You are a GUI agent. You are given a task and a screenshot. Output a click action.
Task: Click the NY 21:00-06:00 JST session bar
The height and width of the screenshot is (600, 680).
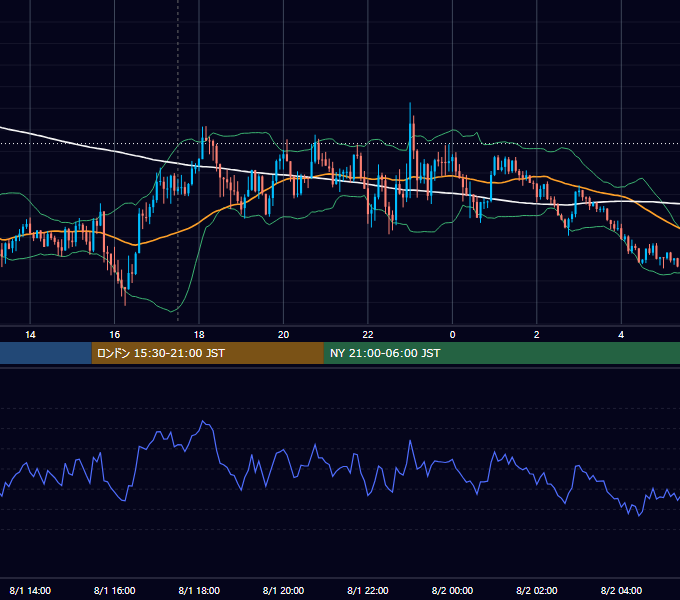502,353
